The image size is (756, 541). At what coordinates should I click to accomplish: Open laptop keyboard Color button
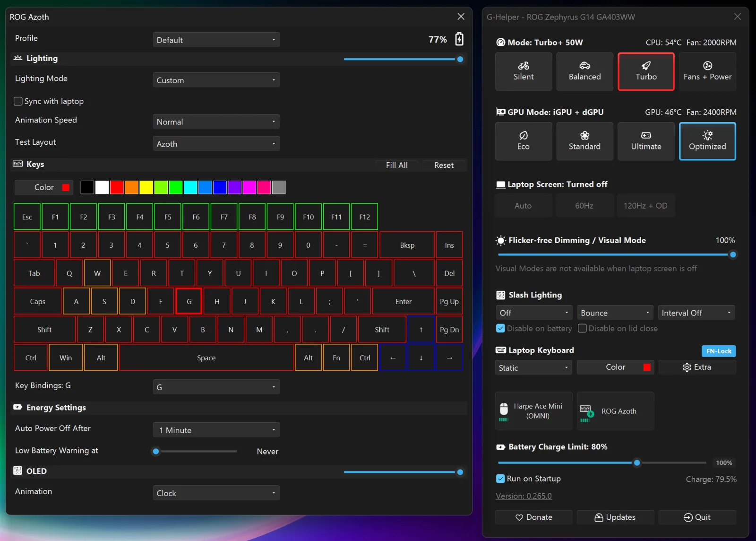(x=615, y=367)
